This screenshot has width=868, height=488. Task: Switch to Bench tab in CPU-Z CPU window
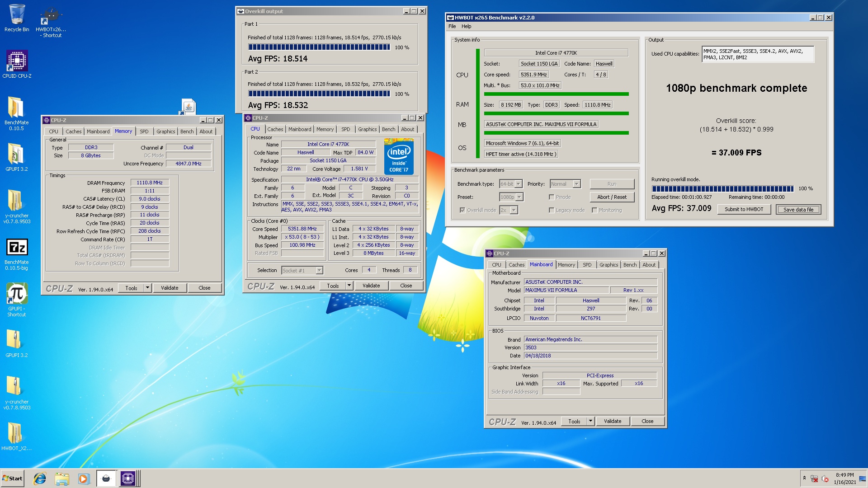point(388,129)
